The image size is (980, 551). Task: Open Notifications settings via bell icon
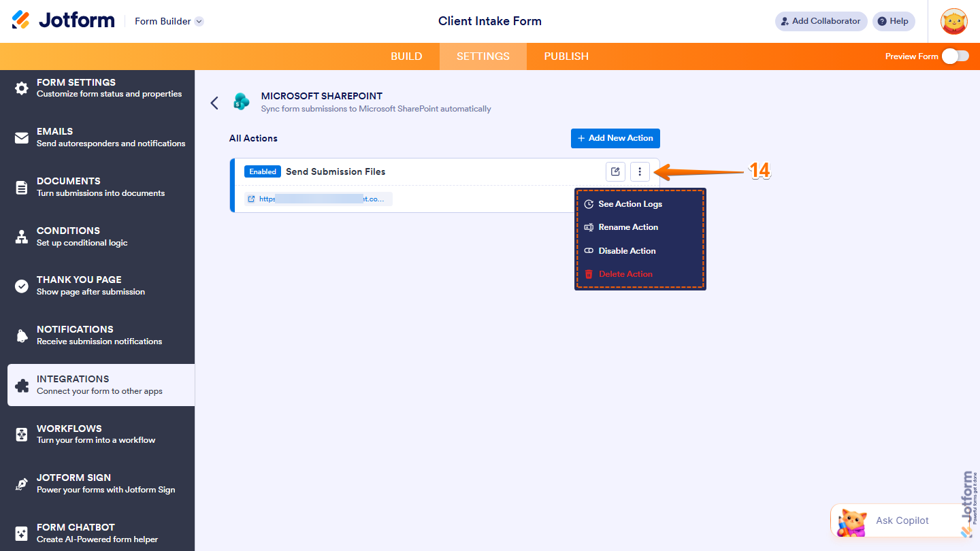21,335
